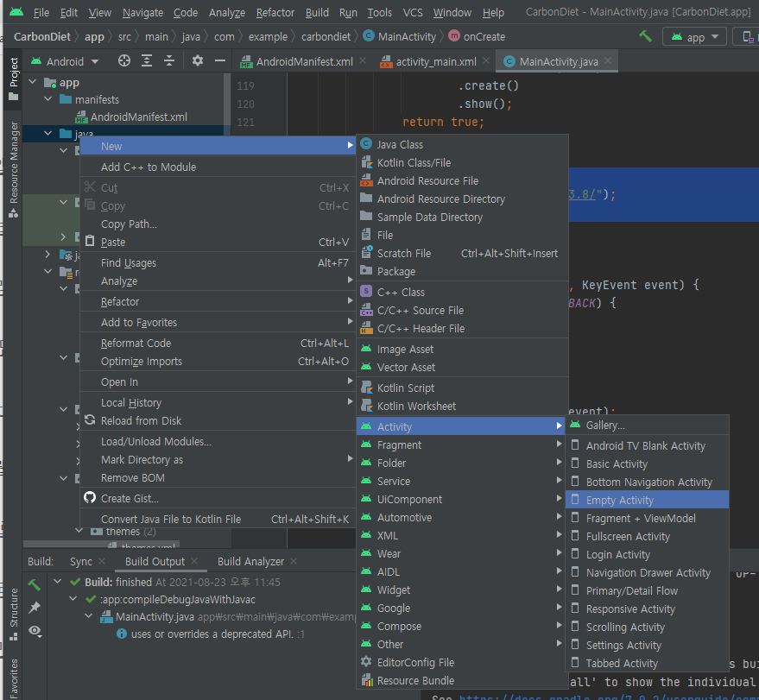Select Create Gist... in context menu
This screenshot has width=759, height=700.
[x=218, y=498]
